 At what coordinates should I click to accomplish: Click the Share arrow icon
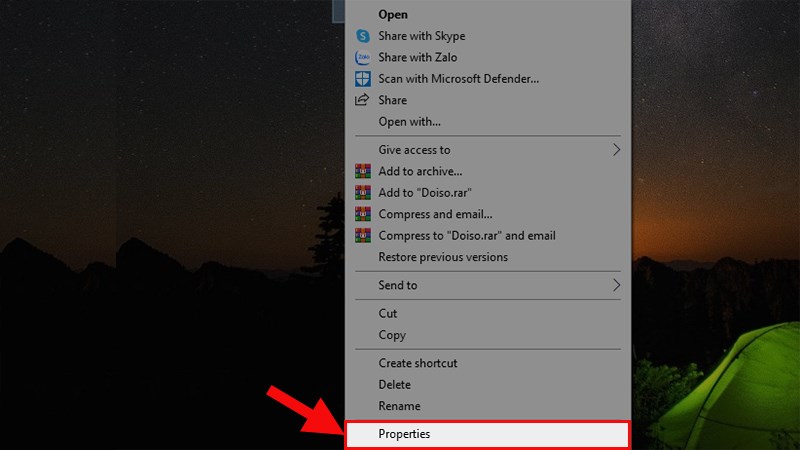click(362, 100)
